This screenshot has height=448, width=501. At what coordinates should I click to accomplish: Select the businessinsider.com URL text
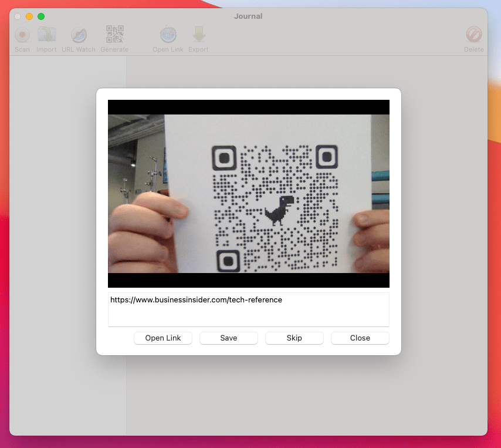pyautogui.click(x=196, y=299)
